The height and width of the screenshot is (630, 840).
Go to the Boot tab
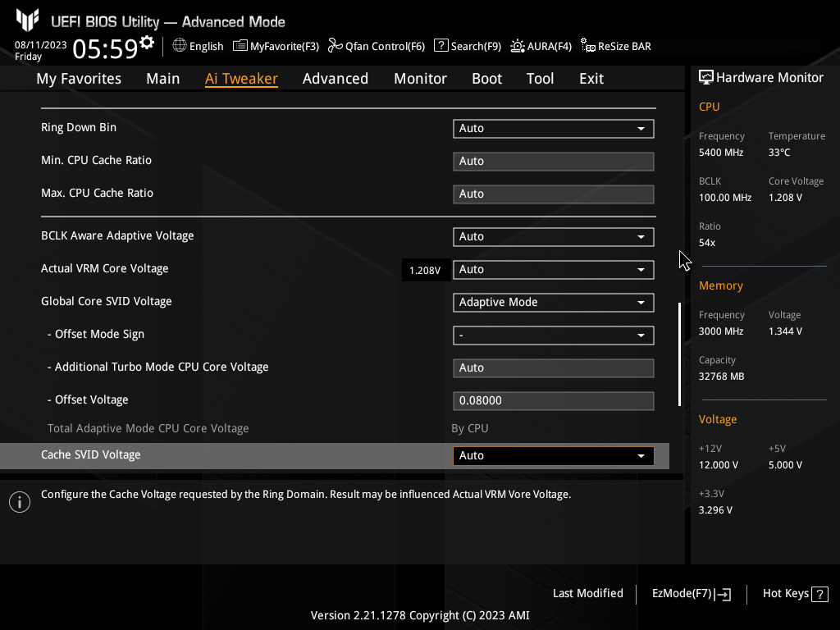click(486, 79)
